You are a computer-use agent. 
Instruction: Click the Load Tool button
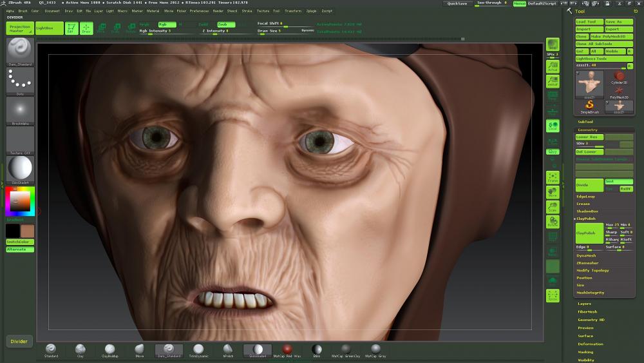tap(589, 22)
